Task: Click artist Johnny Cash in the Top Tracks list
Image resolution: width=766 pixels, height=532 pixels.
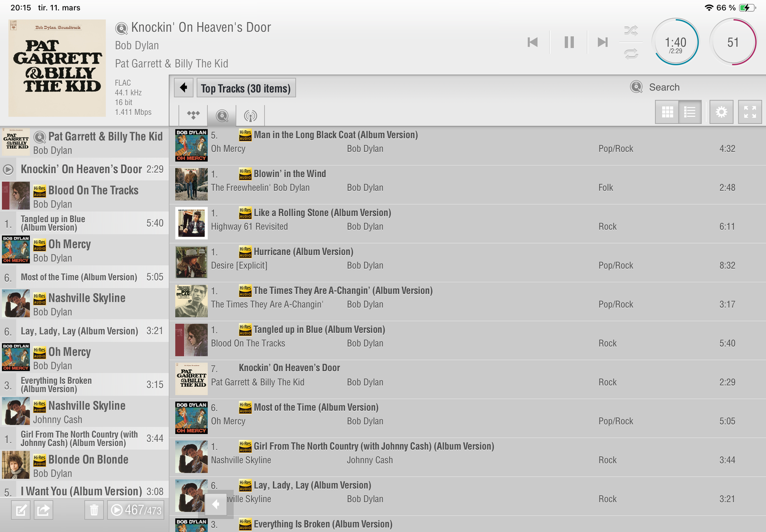Action: 370,460
